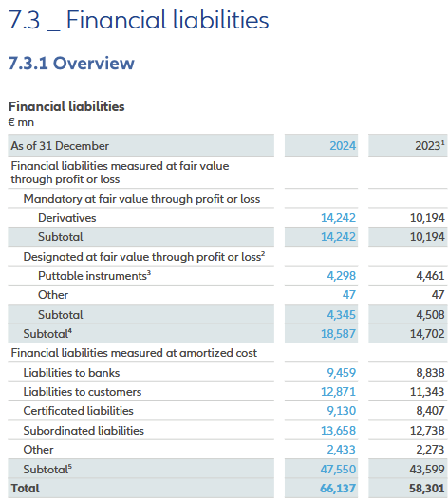Click Subordinated liabilities value 12,738
The width and height of the screenshot is (448, 500).
click(x=427, y=431)
